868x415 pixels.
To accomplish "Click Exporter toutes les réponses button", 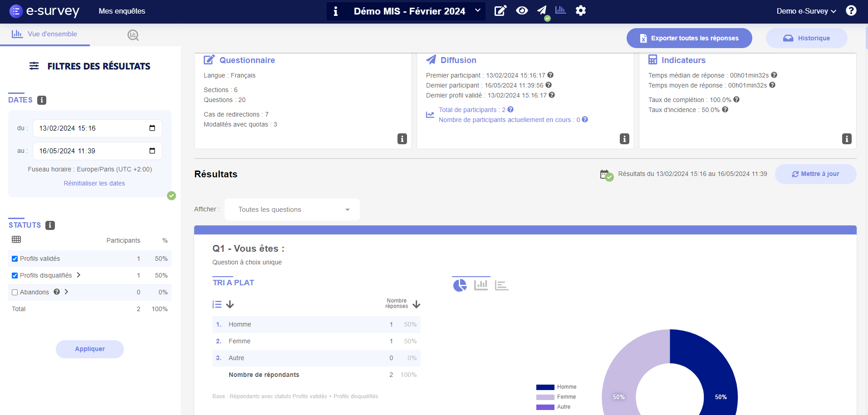I will (x=689, y=38).
